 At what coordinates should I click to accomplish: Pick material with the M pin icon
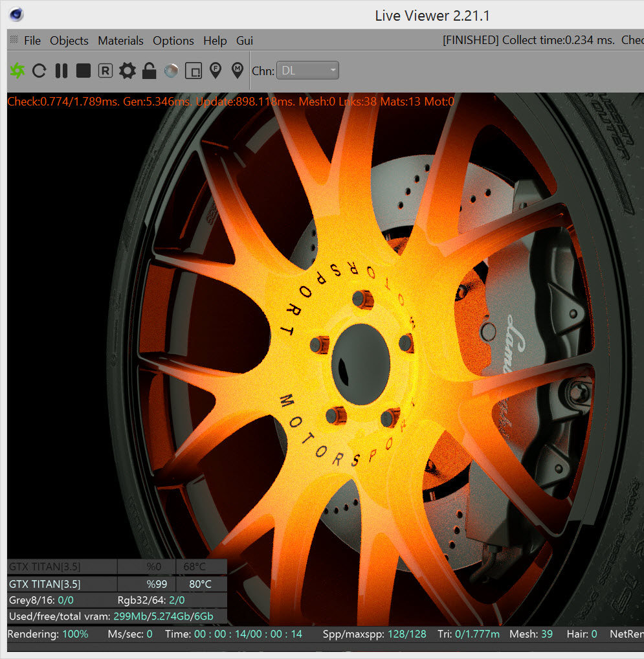click(x=238, y=71)
